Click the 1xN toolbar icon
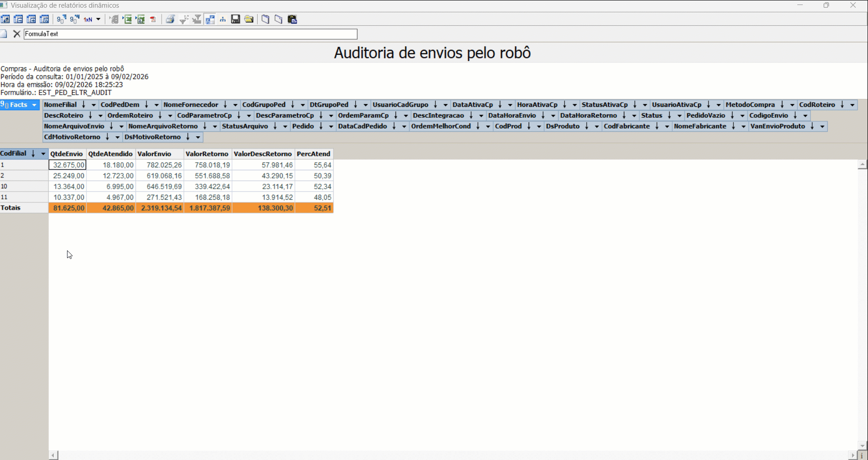Viewport: 868px width, 460px height. (88, 19)
